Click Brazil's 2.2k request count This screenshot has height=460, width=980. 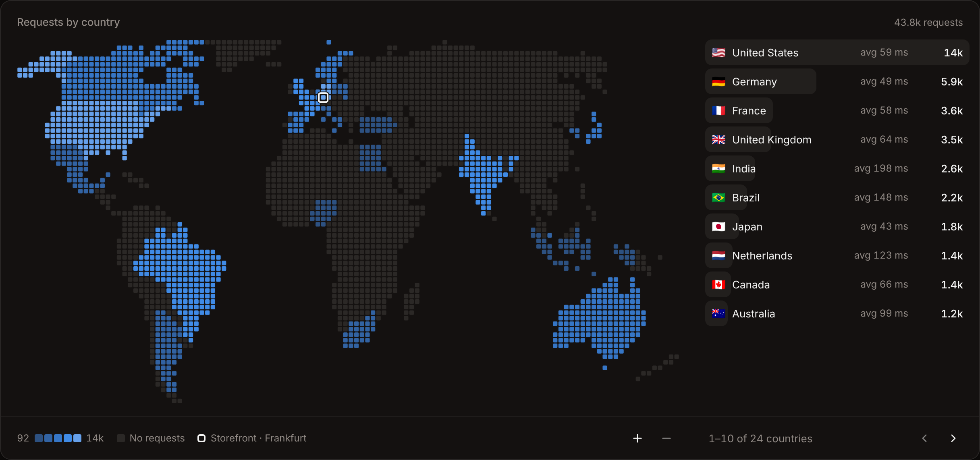pos(952,198)
